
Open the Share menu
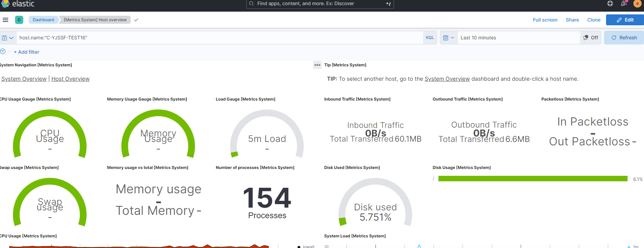coord(572,20)
